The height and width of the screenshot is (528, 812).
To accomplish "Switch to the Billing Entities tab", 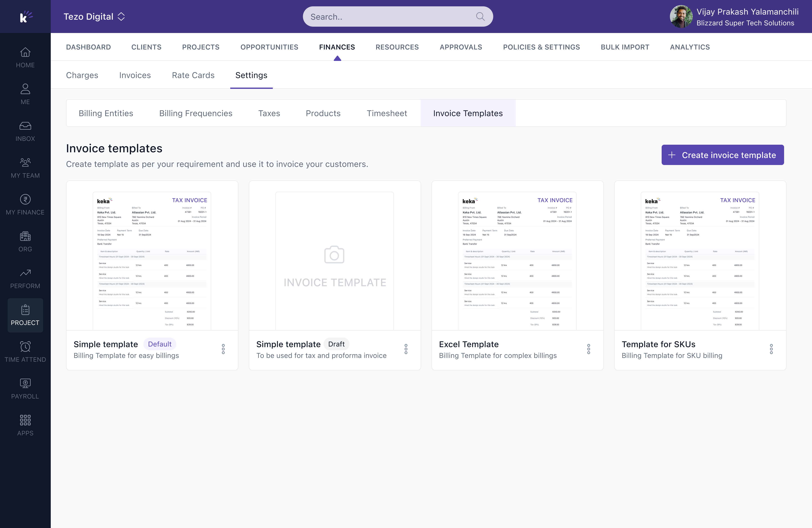I will 106,113.
